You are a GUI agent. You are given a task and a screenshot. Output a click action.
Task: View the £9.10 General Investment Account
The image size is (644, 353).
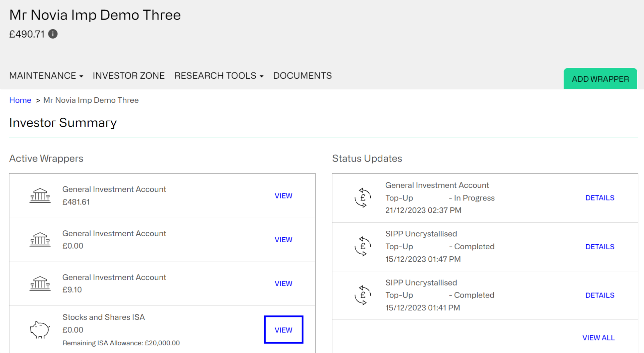point(283,283)
